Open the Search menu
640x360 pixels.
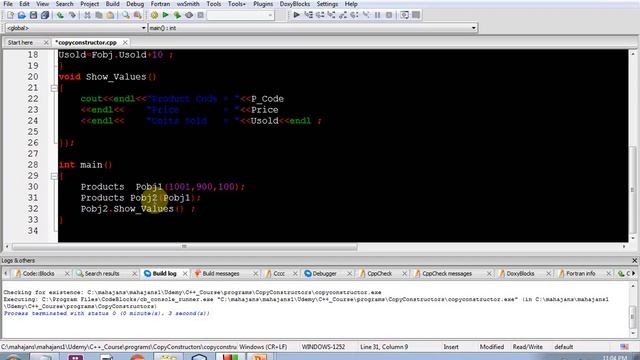(x=64, y=4)
